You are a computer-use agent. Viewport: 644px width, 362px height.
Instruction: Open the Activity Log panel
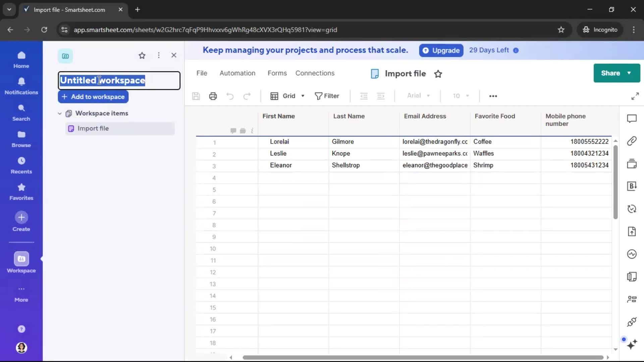[x=632, y=254]
